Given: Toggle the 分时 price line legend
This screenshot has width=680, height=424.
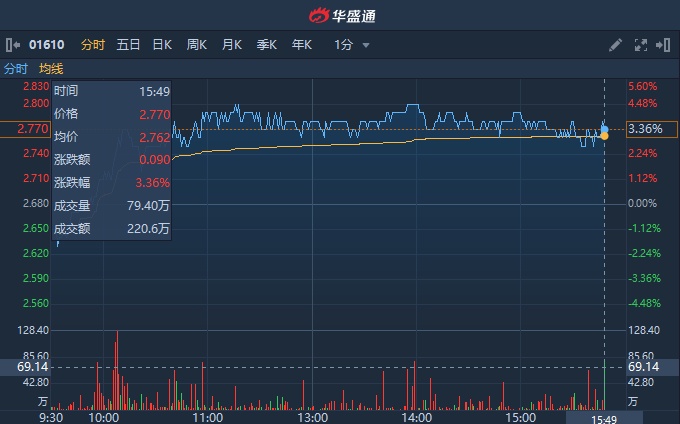Looking at the screenshot, I should click(x=16, y=68).
